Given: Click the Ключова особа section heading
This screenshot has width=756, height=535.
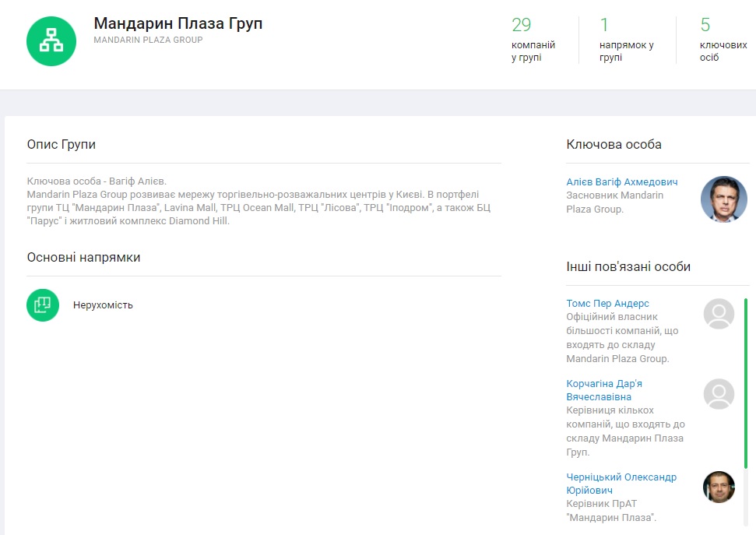Looking at the screenshot, I should [x=614, y=144].
